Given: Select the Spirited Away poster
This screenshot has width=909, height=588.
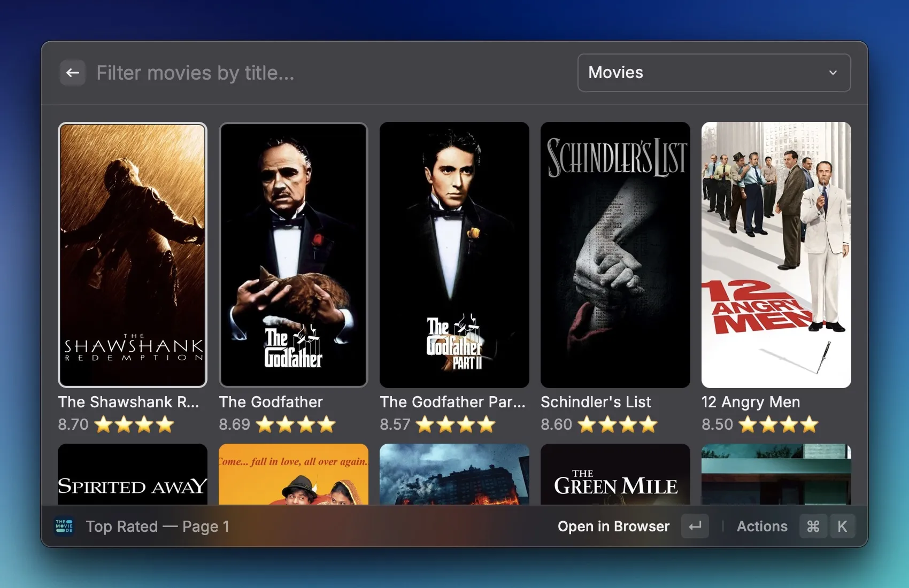Looking at the screenshot, I should [133, 475].
